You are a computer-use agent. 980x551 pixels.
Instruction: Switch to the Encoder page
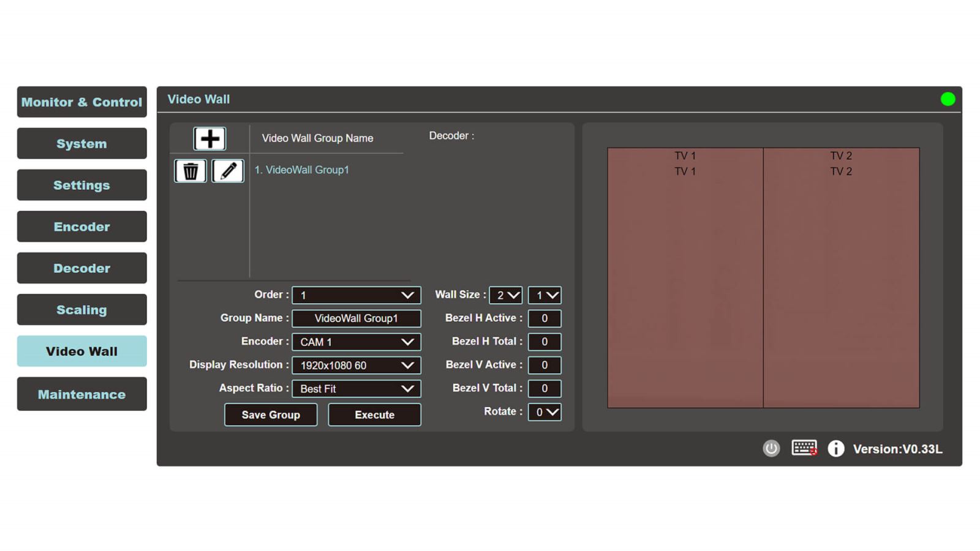(82, 227)
